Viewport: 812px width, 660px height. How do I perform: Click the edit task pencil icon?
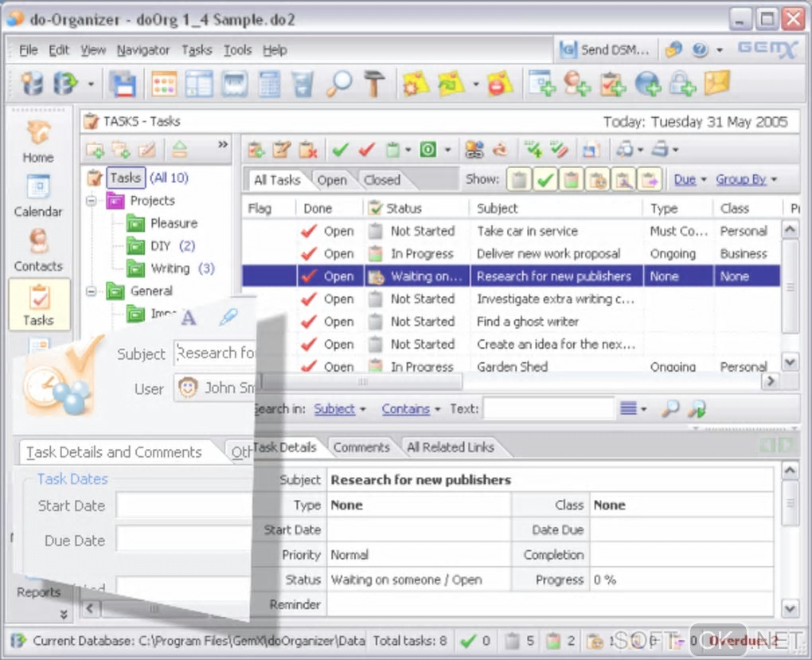(282, 150)
